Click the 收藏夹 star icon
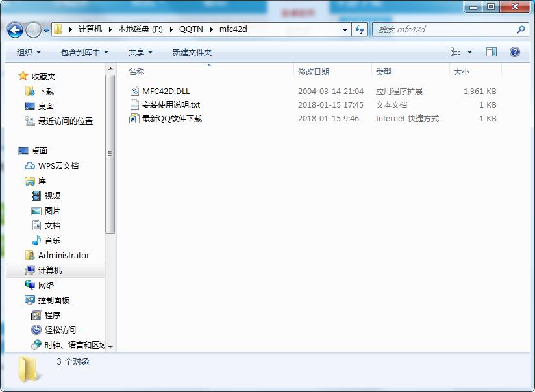The width and height of the screenshot is (535, 392). pos(23,76)
